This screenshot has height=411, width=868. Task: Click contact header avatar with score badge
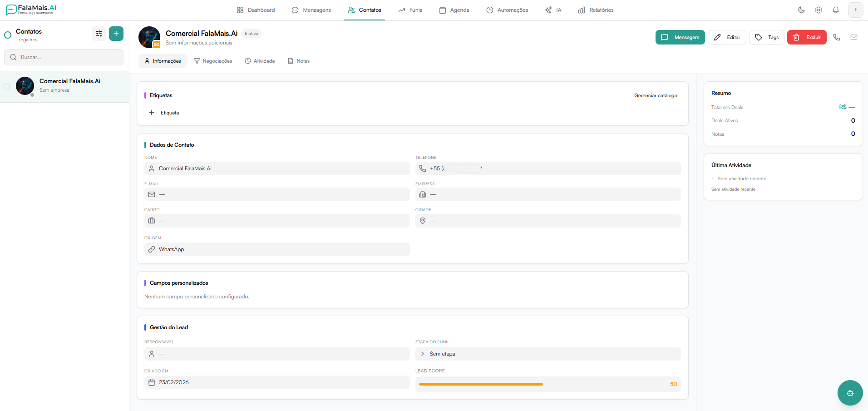pos(149,37)
